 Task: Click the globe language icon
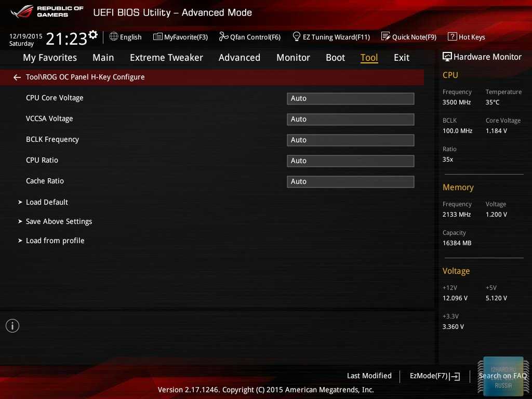pos(114,37)
